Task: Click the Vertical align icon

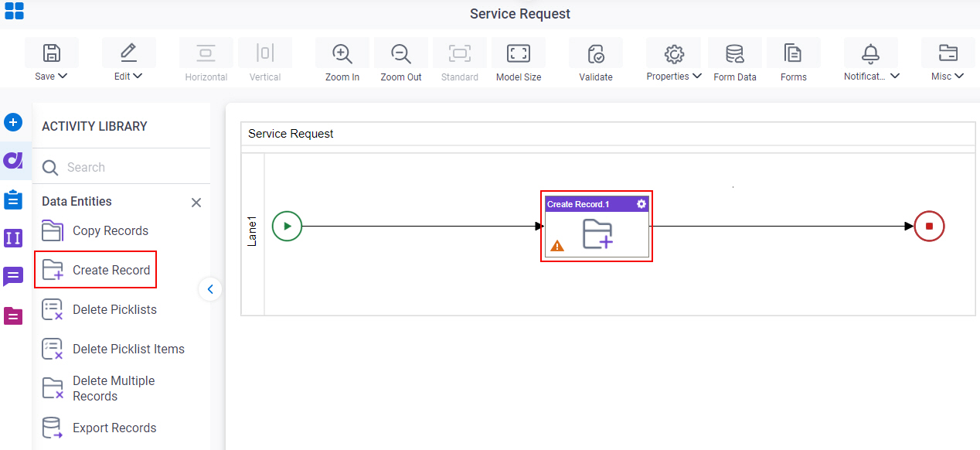Action: [x=265, y=53]
